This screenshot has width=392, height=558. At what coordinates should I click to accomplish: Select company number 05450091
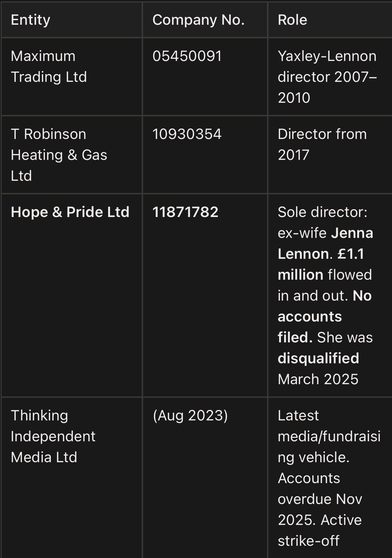coord(187,56)
